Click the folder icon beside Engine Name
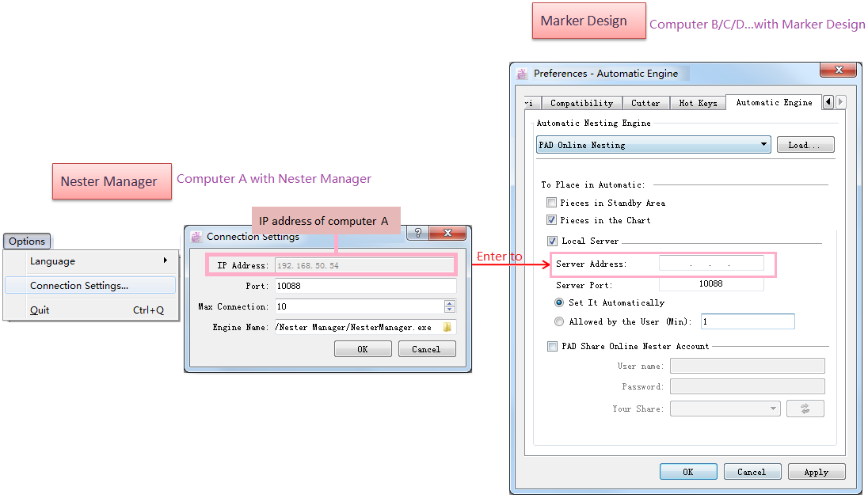The image size is (868, 498). 447,327
